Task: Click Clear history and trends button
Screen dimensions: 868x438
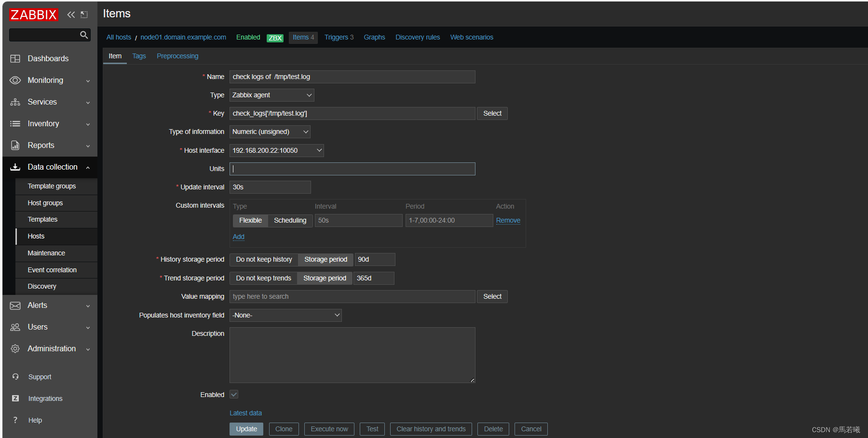Action: coord(431,429)
